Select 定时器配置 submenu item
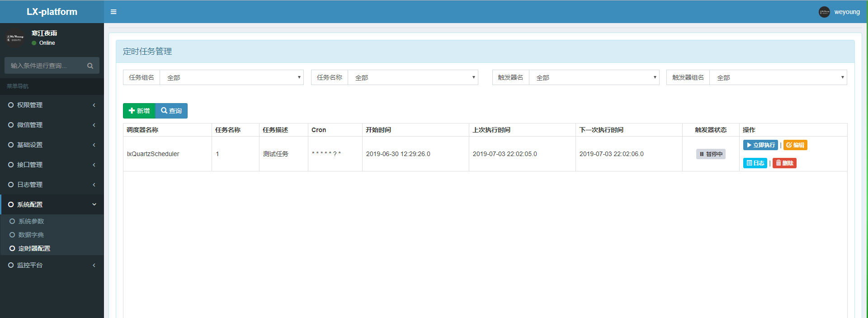The image size is (868, 318). [x=52, y=248]
